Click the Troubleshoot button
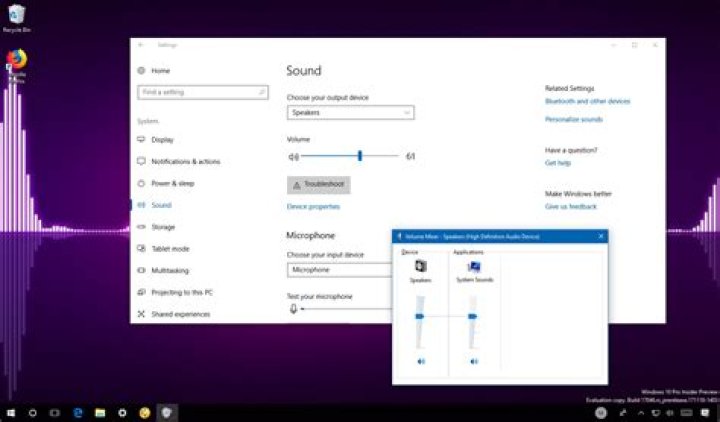Viewport: 720px width, 422px height. [319, 185]
